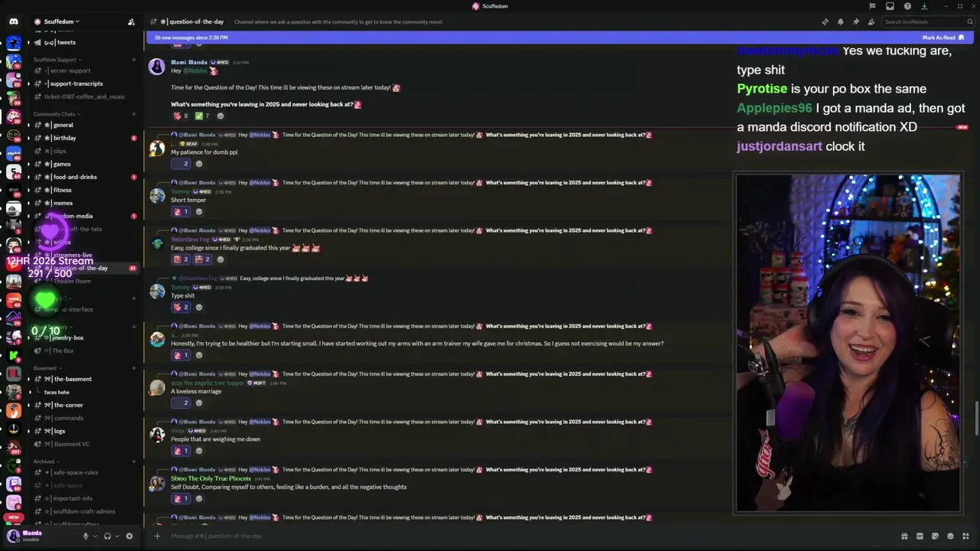Image resolution: width=980 pixels, height=551 pixels.
Task: Click the invite members icon beside Scuffedom
Action: 131,21
